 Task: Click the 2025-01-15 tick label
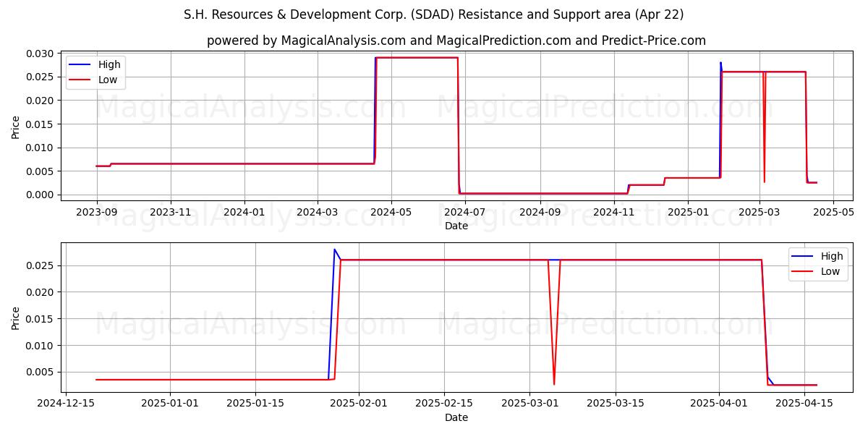(x=255, y=404)
